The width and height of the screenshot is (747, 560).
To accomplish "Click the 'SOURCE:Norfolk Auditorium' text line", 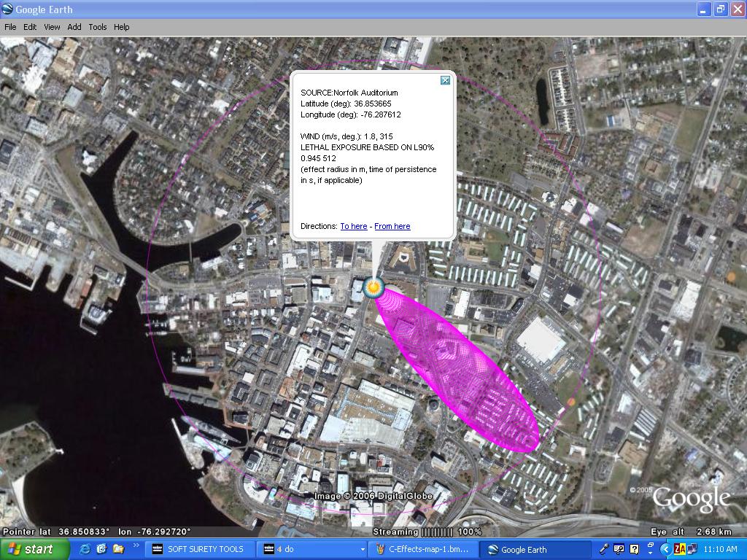I will point(349,93).
